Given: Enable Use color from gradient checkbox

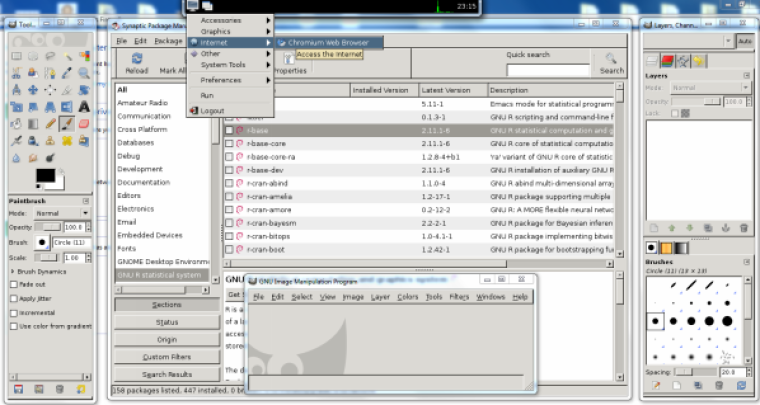Looking at the screenshot, I should [14, 327].
